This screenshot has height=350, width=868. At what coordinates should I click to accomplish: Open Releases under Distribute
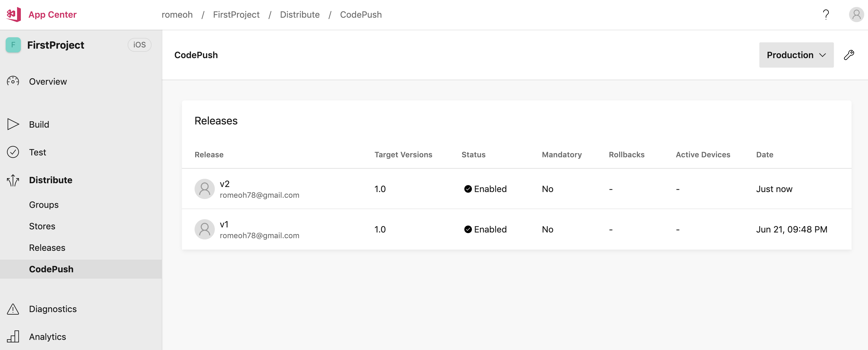click(47, 248)
